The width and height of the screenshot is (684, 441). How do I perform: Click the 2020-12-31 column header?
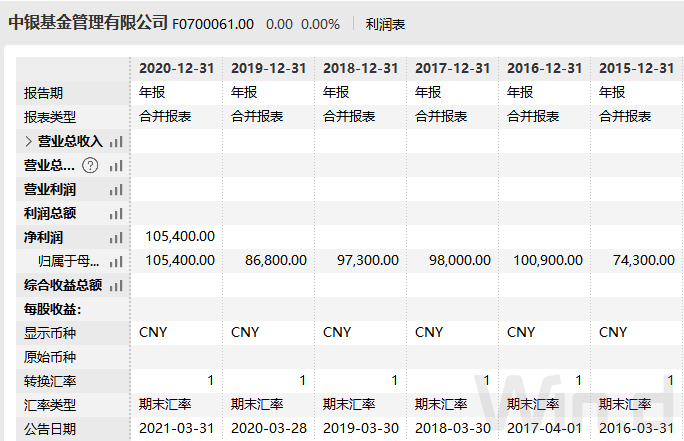click(176, 68)
